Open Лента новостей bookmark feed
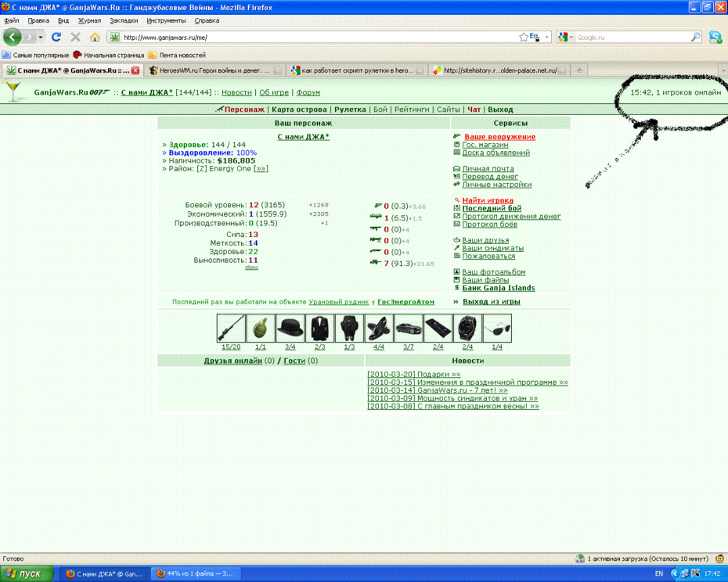The image size is (728, 582). 177,55
